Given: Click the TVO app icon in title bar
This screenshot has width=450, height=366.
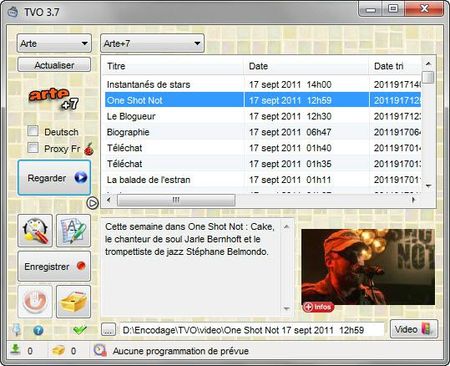Looking at the screenshot, I should coord(13,12).
